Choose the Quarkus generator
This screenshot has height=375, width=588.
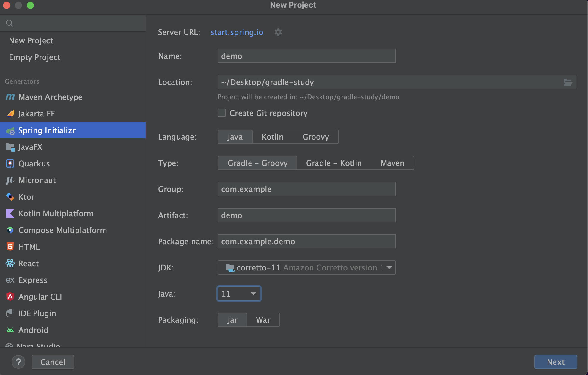34,163
